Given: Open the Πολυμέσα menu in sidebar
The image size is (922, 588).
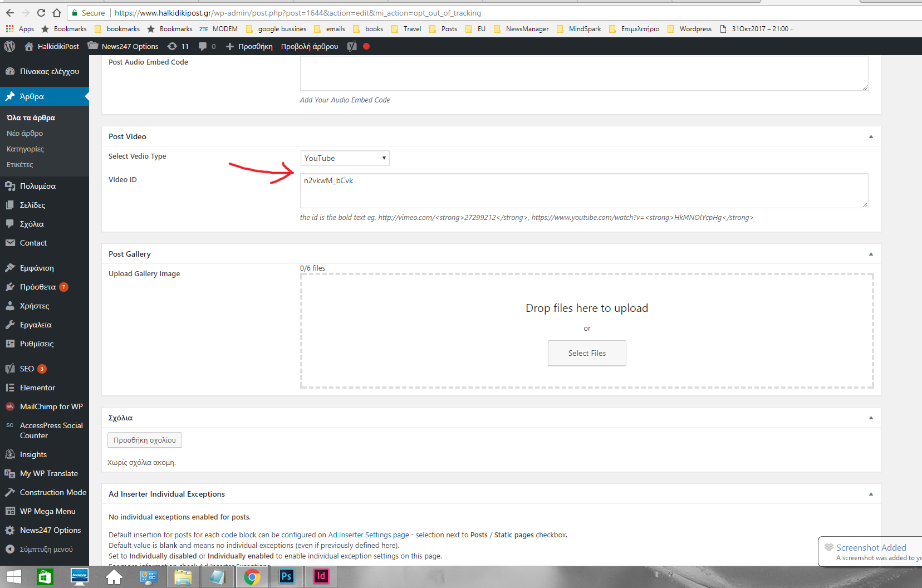Looking at the screenshot, I should pos(37,186).
